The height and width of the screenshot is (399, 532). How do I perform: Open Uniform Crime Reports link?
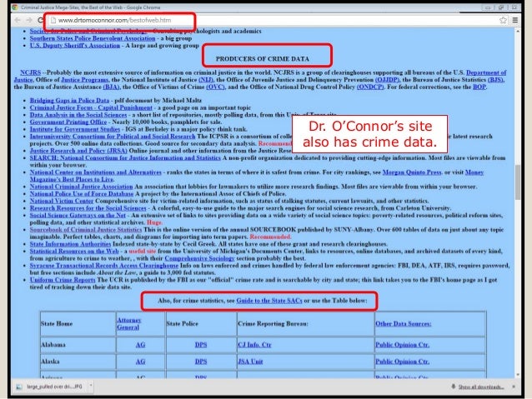click(x=63, y=280)
